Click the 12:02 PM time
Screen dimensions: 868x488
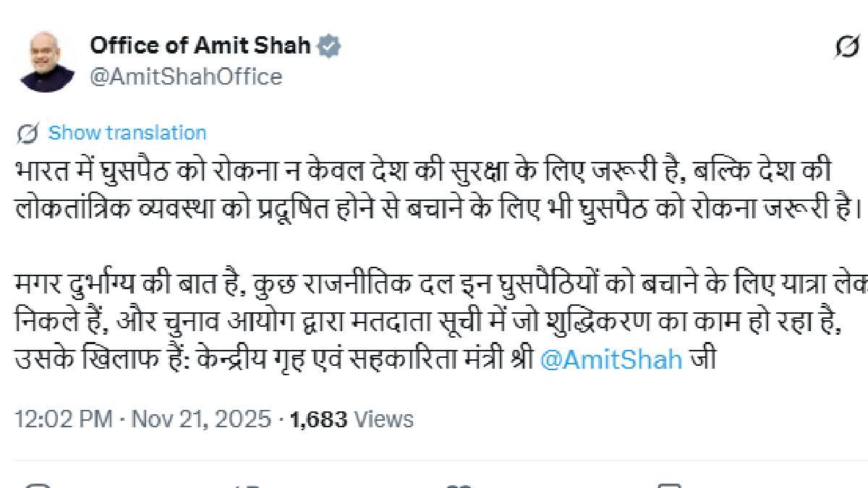(x=63, y=419)
